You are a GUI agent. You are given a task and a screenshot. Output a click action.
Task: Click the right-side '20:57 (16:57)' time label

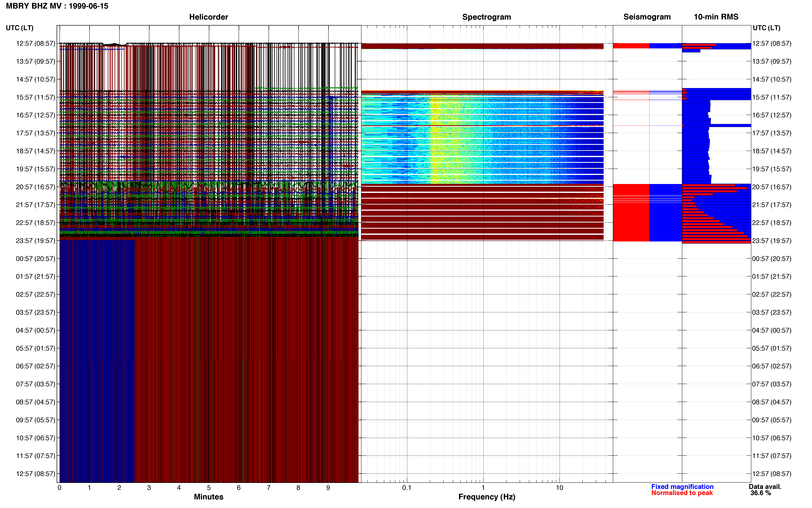coord(772,187)
